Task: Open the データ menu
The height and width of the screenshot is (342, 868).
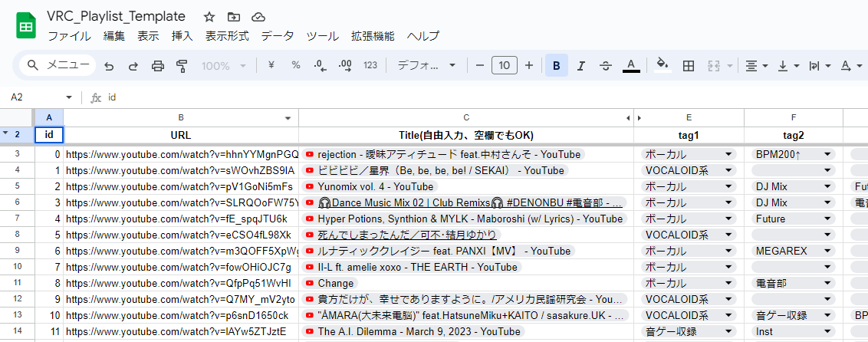Action: click(x=277, y=36)
